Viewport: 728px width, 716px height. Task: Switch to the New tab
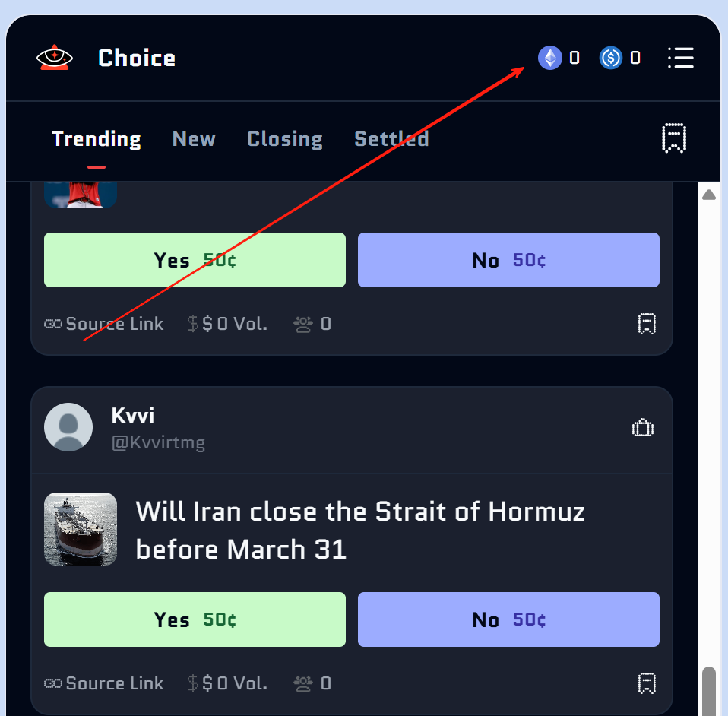coord(194,139)
